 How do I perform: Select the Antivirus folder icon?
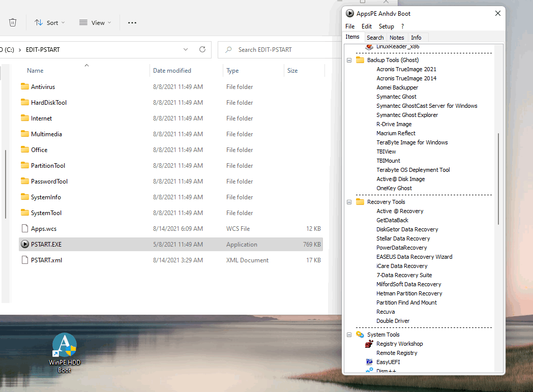point(25,86)
